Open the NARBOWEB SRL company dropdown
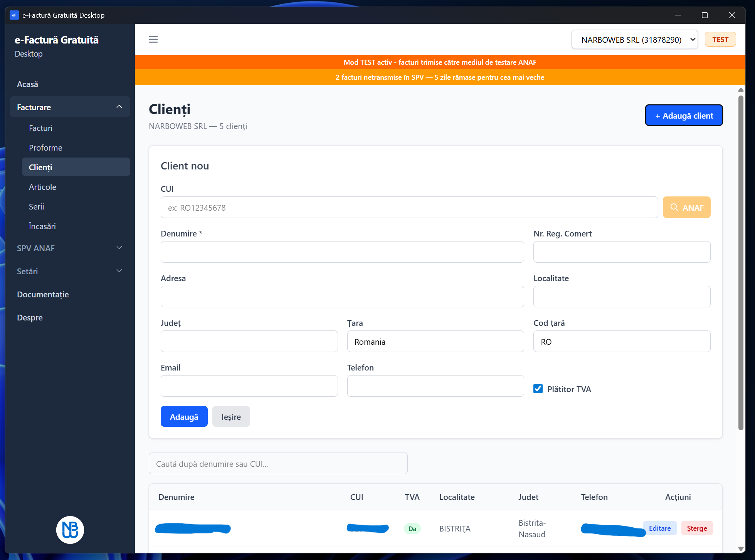Viewport: 755px width, 560px height. [634, 40]
